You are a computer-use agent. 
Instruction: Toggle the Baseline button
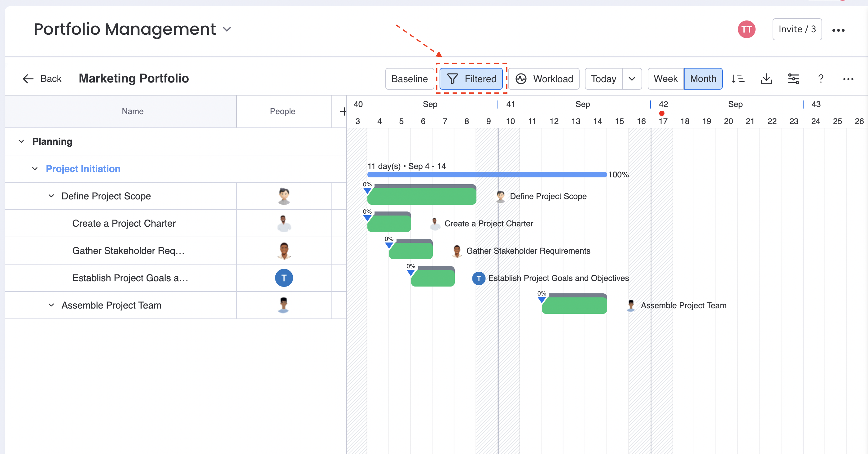coord(410,79)
